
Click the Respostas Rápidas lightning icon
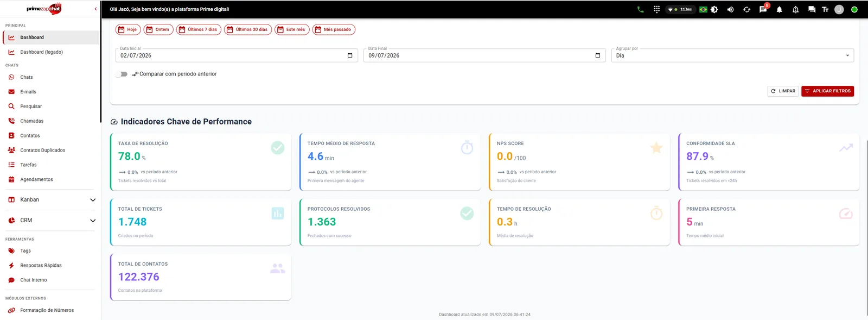(11, 266)
